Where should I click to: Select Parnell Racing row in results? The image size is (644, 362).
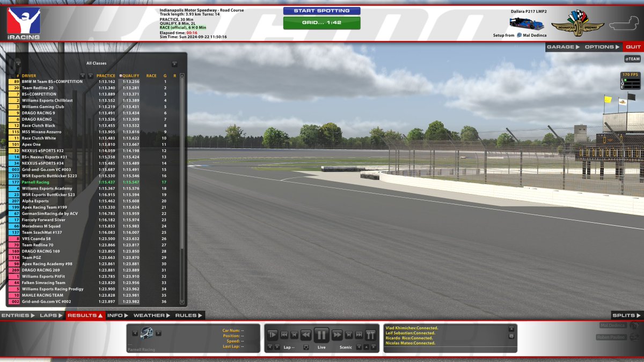94,182
